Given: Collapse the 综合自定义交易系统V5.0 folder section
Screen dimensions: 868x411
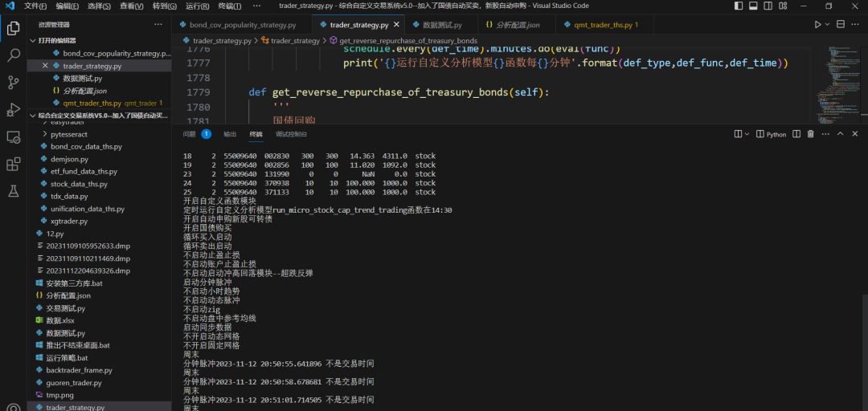Looking at the screenshot, I should click(99, 115).
